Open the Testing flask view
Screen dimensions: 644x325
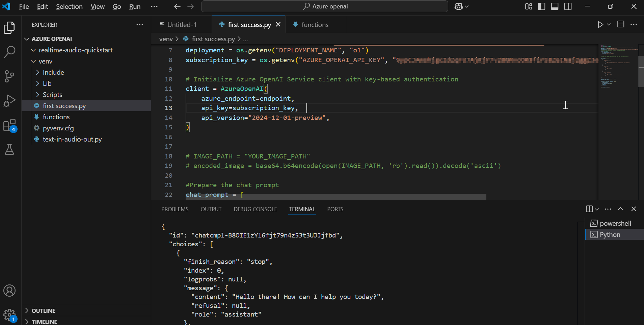point(9,149)
